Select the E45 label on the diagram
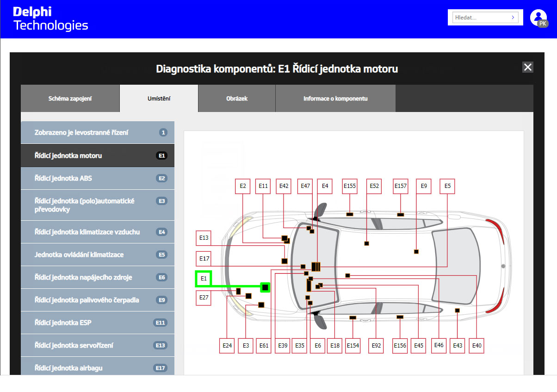557x392 pixels. pyautogui.click(x=419, y=346)
